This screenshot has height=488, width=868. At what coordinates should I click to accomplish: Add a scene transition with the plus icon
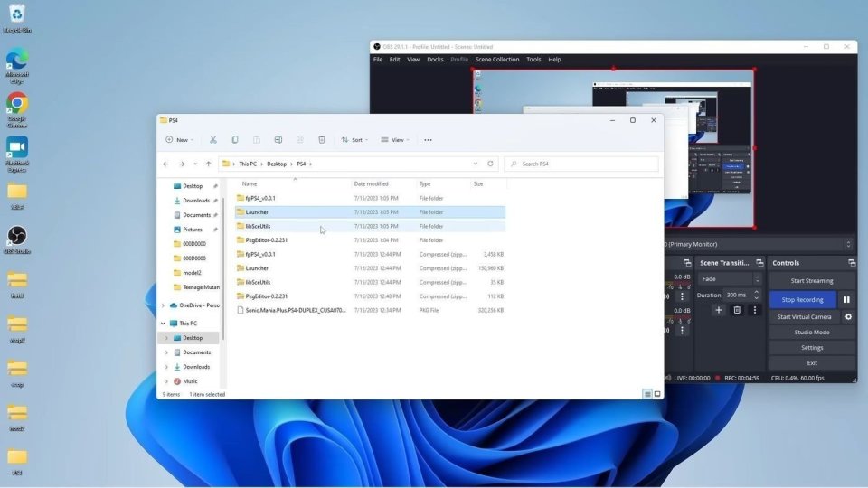pyautogui.click(x=719, y=310)
